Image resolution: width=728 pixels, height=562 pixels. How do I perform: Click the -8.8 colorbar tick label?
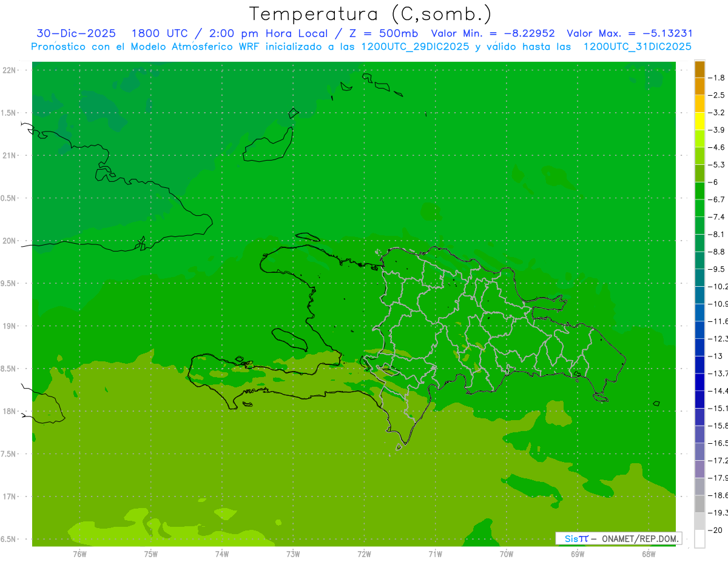(716, 251)
